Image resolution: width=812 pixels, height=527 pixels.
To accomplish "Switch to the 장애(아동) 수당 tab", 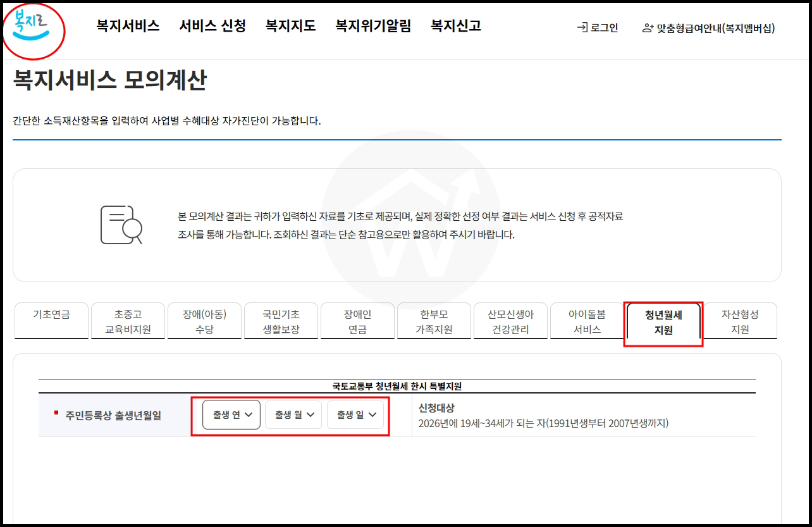I will pos(204,321).
